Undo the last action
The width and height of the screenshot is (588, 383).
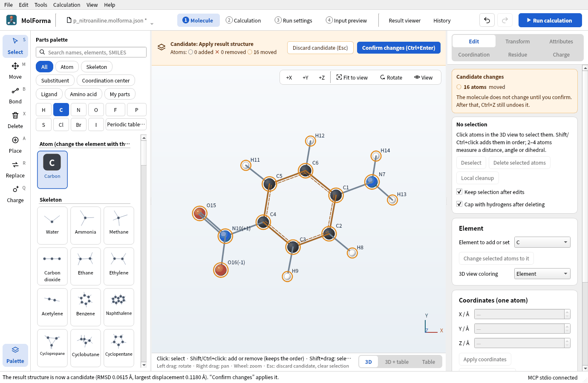point(487,20)
